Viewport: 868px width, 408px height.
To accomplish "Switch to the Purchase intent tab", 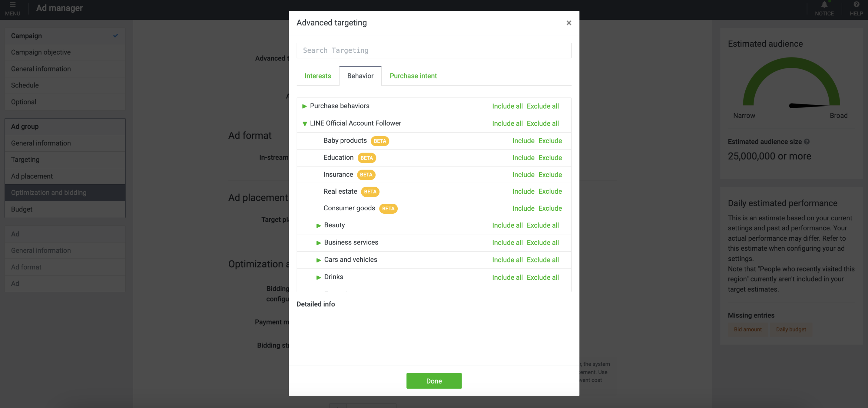I will coord(413,76).
